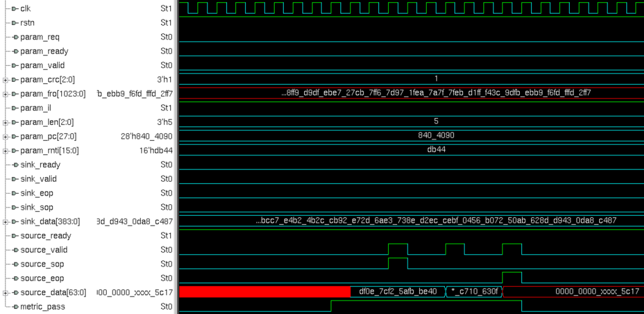Viewport: 644px width, 314px height.
Task: Select the param_valid signal name
Action: [43, 65]
